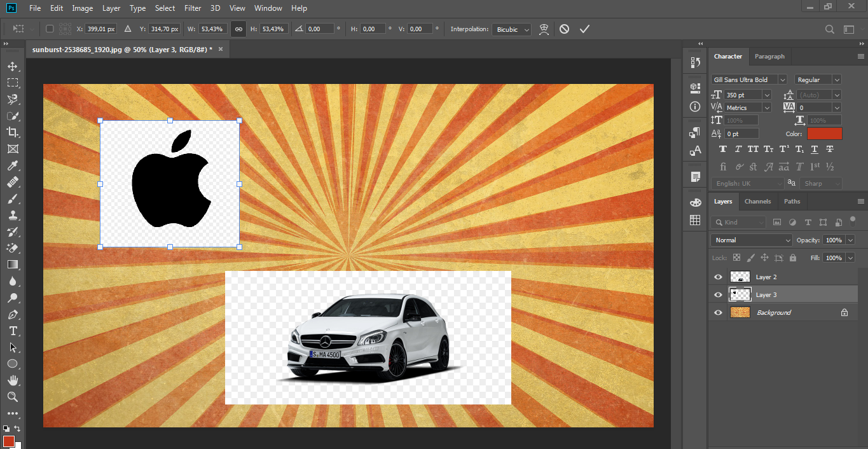The image size is (868, 449).
Task: Cancel the transform in options bar
Action: (x=564, y=29)
